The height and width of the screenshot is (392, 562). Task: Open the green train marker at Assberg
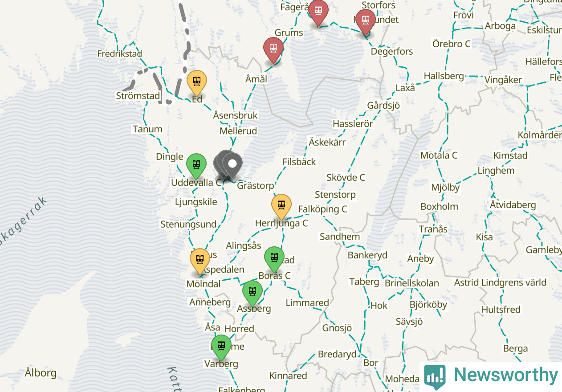coord(252,293)
